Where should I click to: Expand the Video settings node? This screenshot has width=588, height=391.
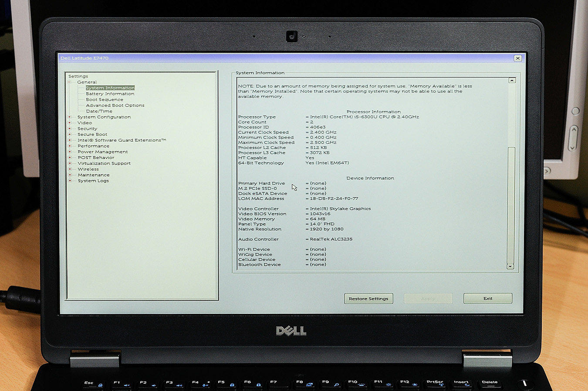click(x=70, y=123)
